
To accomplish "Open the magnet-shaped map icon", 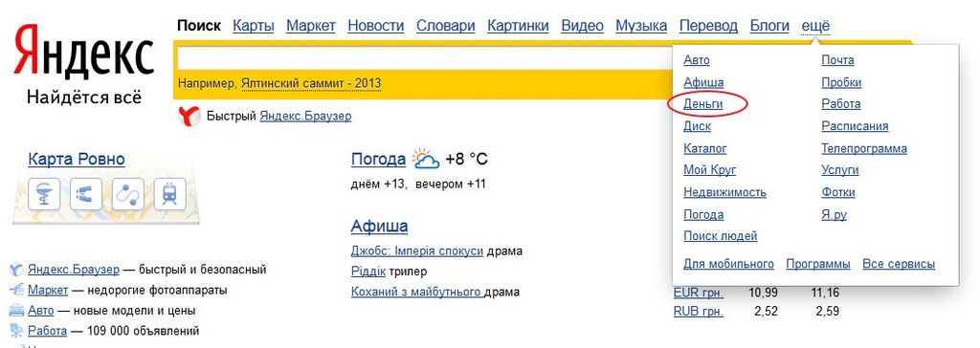I will pyautogui.click(x=86, y=194).
